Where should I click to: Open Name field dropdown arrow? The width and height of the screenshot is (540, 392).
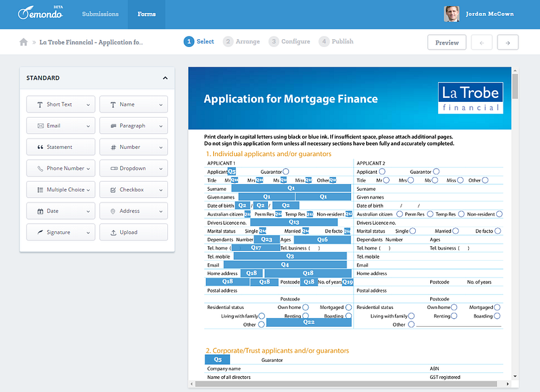[x=161, y=105]
